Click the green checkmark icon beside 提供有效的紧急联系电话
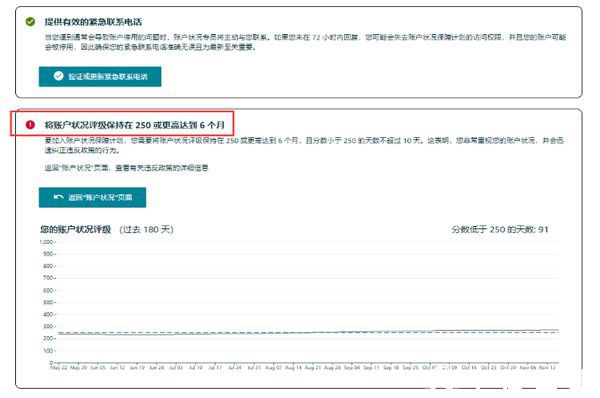This screenshot has width=600, height=398. 30,22
